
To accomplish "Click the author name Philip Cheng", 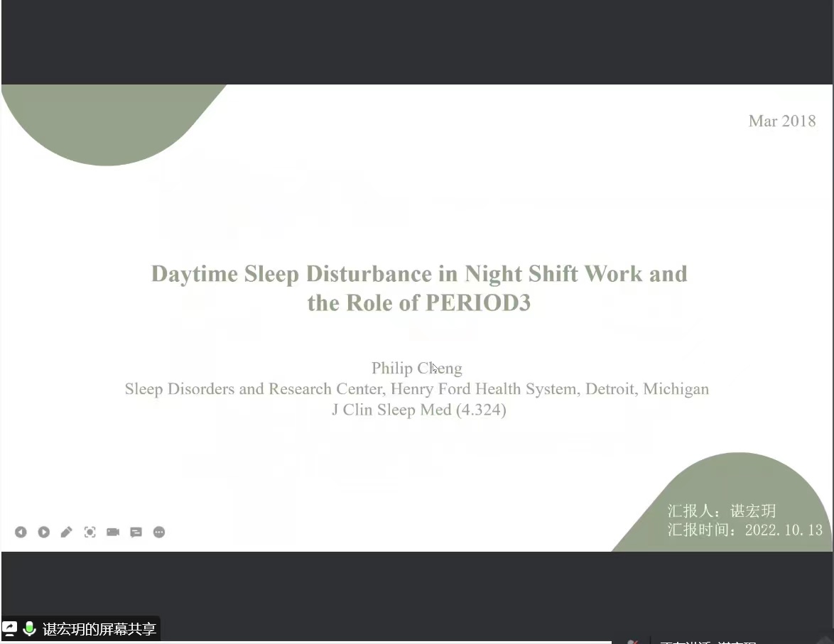I will pos(416,368).
